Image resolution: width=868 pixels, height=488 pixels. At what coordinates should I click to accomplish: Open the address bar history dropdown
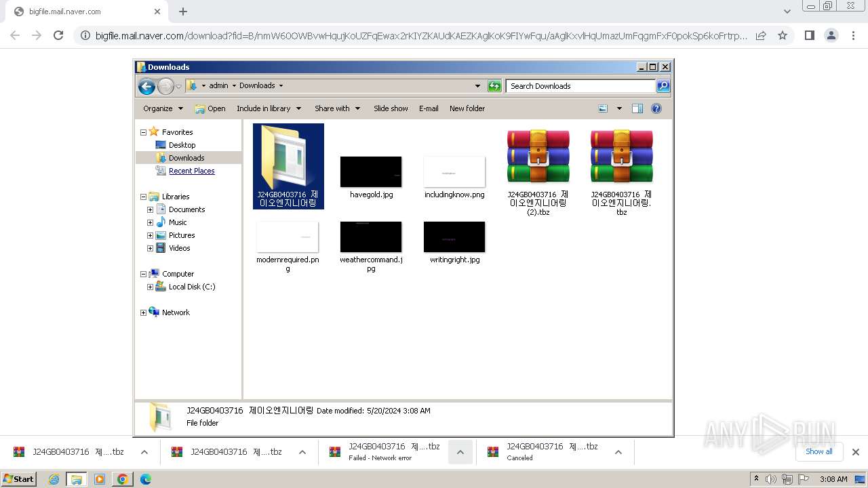[477, 86]
